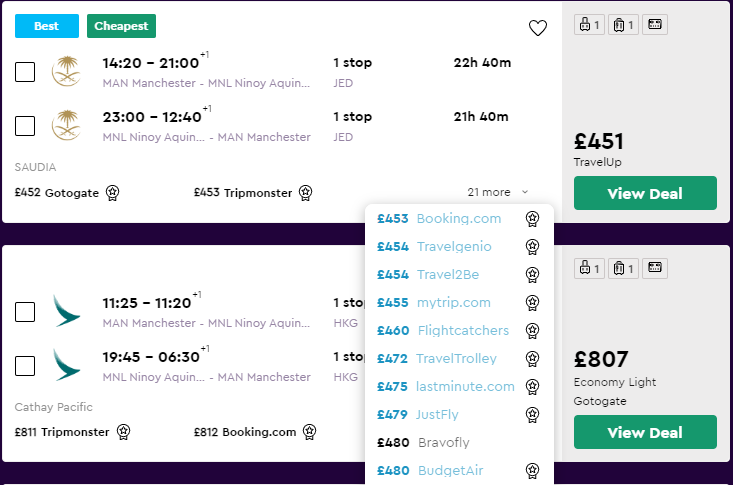
Task: Click the award badge beside Tripmonster £453
Action: click(305, 192)
